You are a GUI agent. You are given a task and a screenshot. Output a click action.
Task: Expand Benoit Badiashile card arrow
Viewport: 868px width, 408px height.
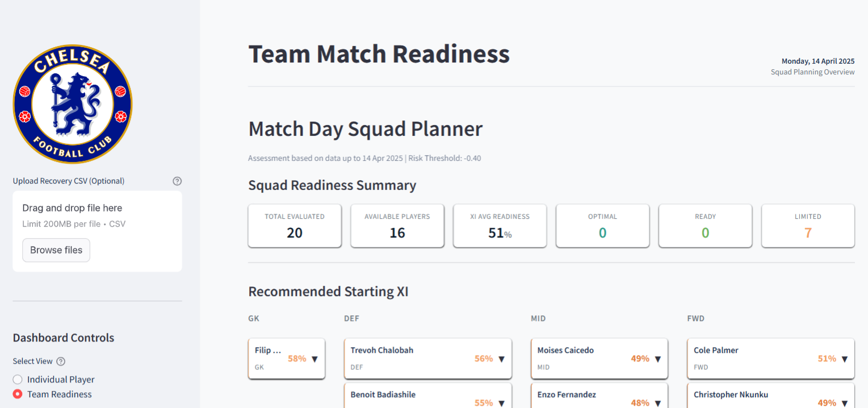[x=501, y=403]
